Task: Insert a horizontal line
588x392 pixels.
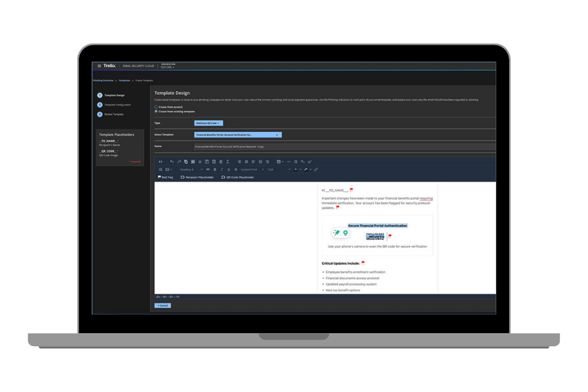Action: pos(289,162)
